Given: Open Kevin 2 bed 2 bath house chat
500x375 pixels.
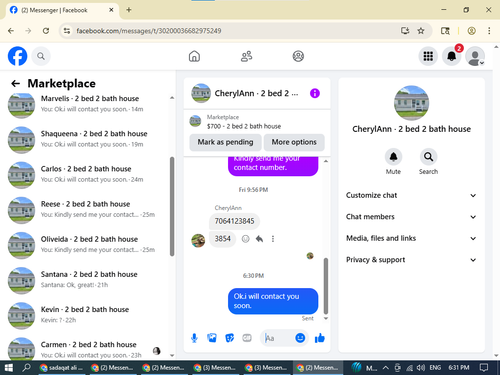Looking at the screenshot, I should click(x=88, y=315).
